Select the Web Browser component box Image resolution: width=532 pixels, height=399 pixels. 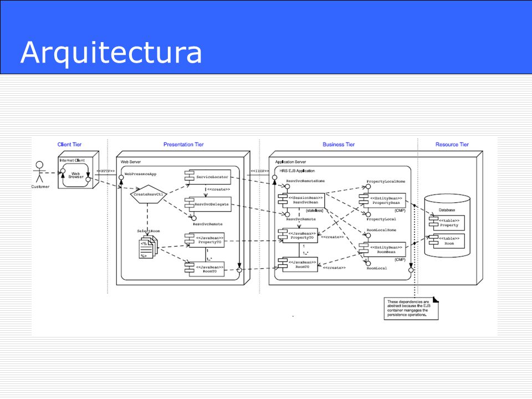[x=76, y=176]
